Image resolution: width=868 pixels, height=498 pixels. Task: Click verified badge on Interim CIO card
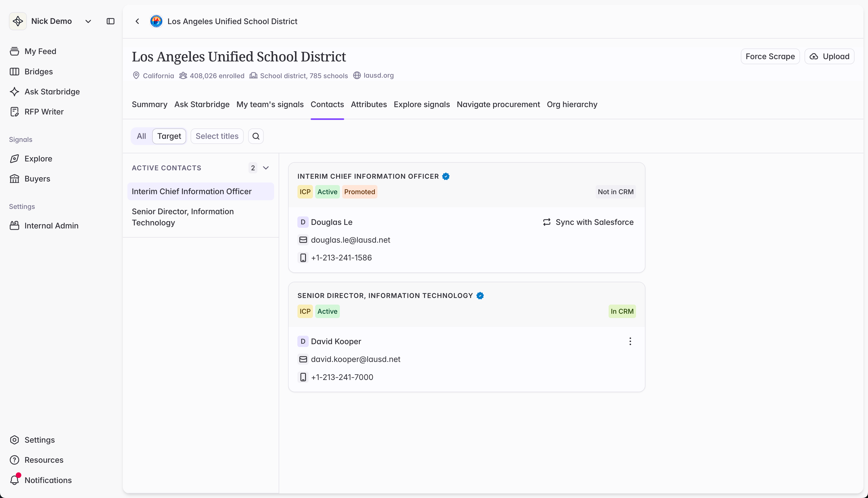click(x=446, y=176)
